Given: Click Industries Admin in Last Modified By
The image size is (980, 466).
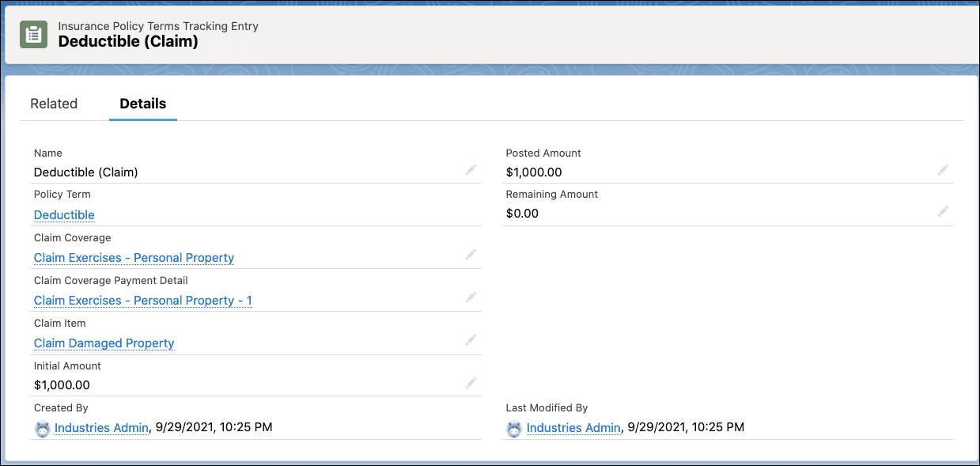Looking at the screenshot, I should point(574,427).
